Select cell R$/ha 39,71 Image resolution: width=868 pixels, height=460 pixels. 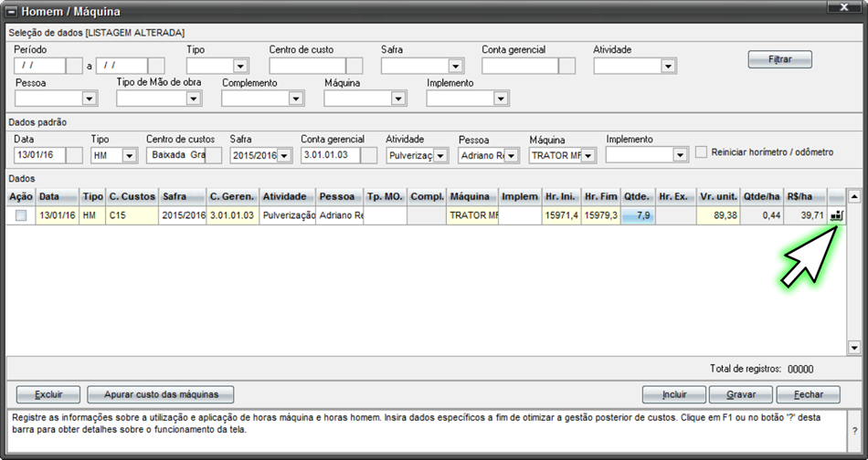[806, 215]
